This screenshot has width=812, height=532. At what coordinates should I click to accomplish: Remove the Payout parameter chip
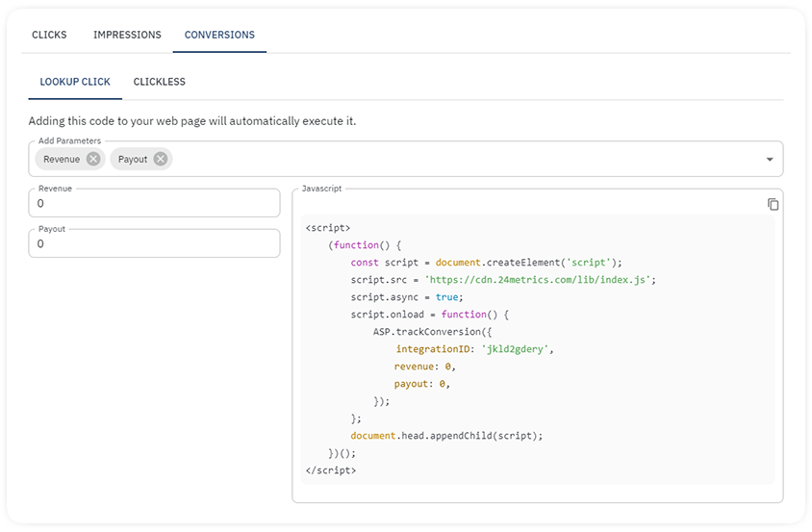click(x=161, y=159)
